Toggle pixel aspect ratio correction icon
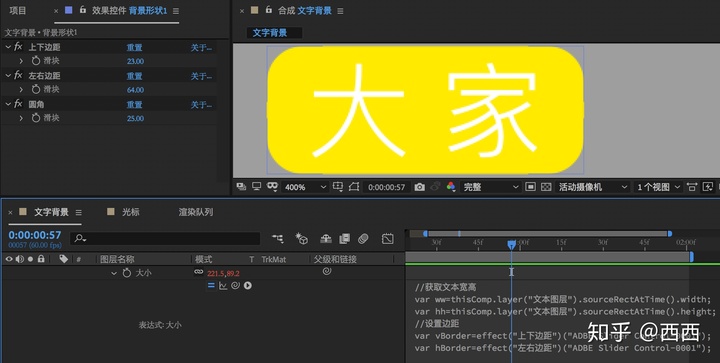This screenshot has height=363, width=720. [x=692, y=187]
